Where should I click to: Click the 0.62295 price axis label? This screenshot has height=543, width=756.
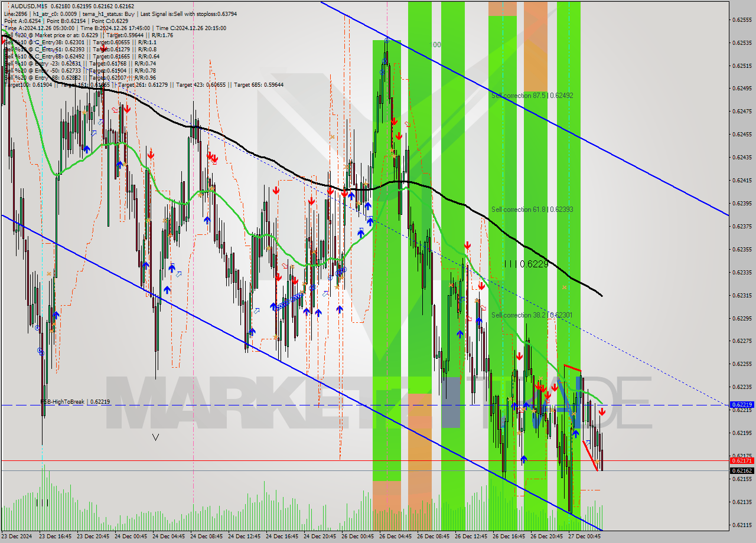click(x=742, y=318)
